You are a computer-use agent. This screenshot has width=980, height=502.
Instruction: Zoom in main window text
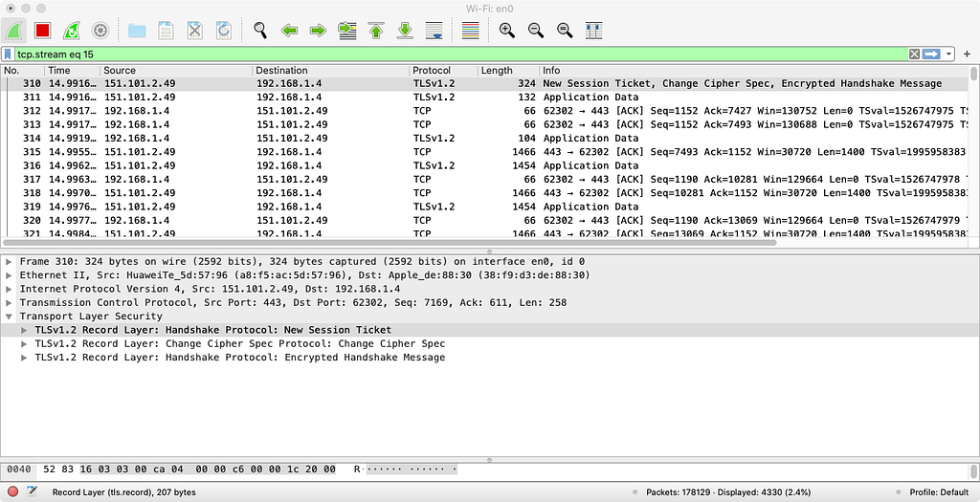coord(507,30)
